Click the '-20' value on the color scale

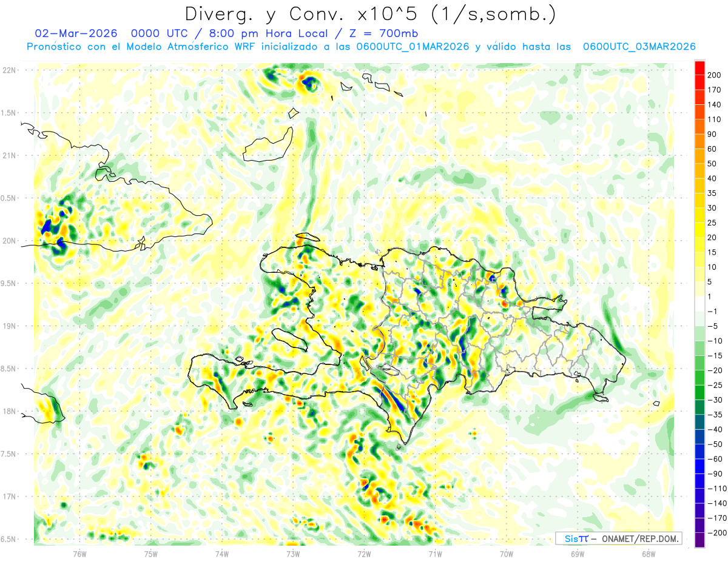click(714, 370)
